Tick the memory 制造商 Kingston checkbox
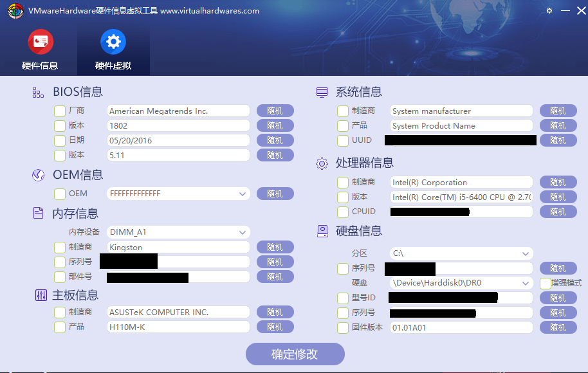Image resolution: width=588 pixels, height=373 pixels. 60,248
